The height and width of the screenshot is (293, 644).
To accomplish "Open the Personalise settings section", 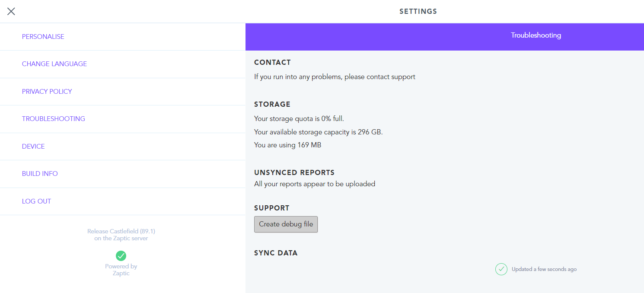I will 123,37.
